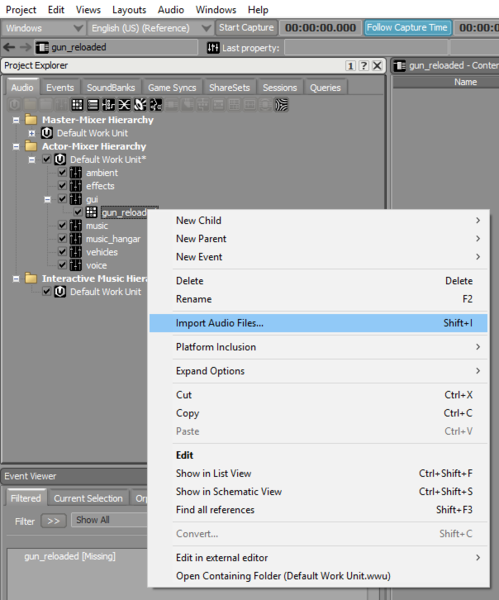Click the vehicles actor-mixer icon

75,252
